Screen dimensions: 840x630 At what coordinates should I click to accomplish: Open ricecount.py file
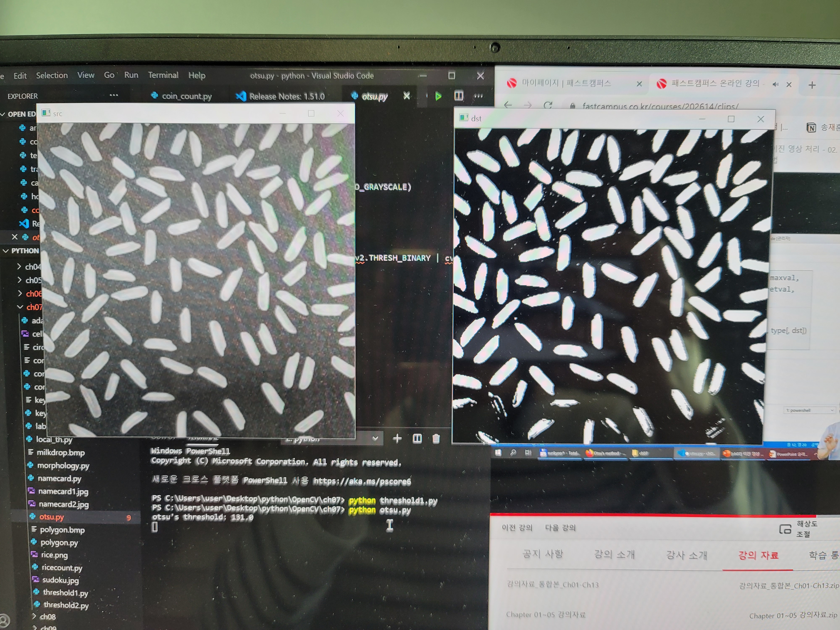[57, 568]
